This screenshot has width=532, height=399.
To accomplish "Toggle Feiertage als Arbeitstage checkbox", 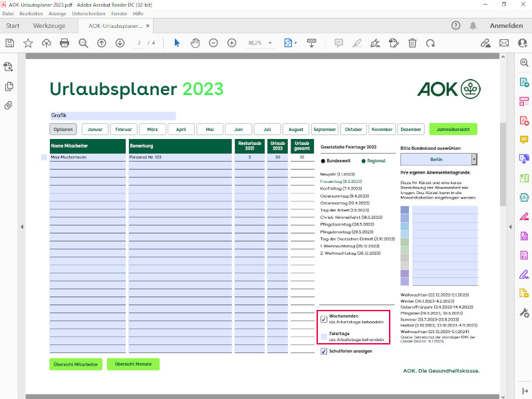I will 324,336.
